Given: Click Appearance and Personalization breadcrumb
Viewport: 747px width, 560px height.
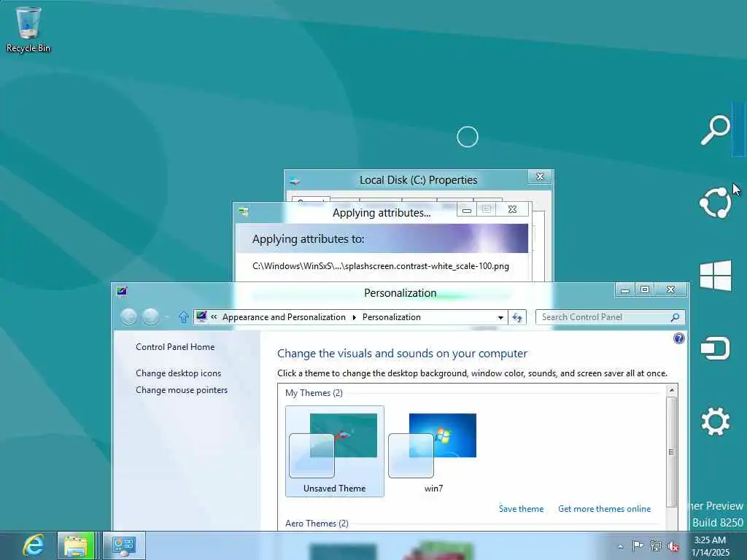Looking at the screenshot, I should coord(284,317).
